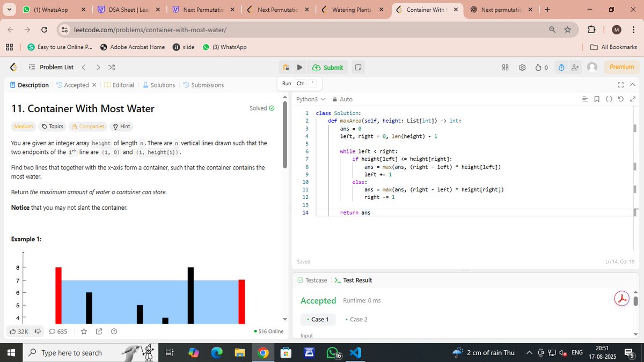Collapse the panel with the chevron
The width and height of the screenshot is (644, 362).
pos(632,85)
